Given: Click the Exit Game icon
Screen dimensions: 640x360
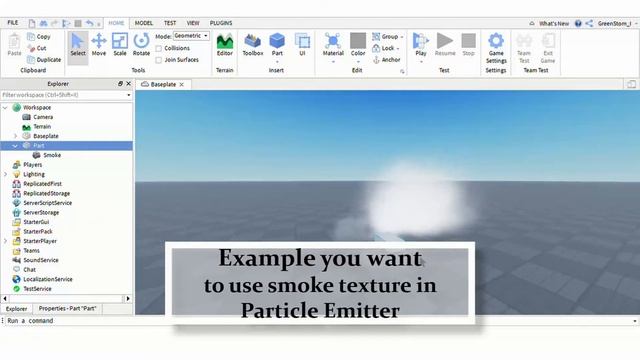Looking at the screenshot, I should [x=548, y=48].
